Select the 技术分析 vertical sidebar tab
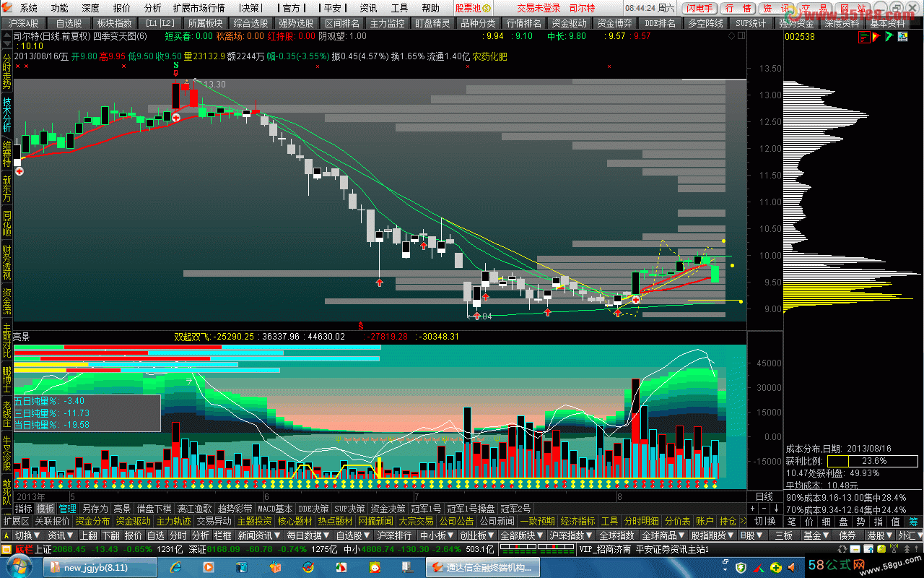The height and width of the screenshot is (578, 924). 6,114
